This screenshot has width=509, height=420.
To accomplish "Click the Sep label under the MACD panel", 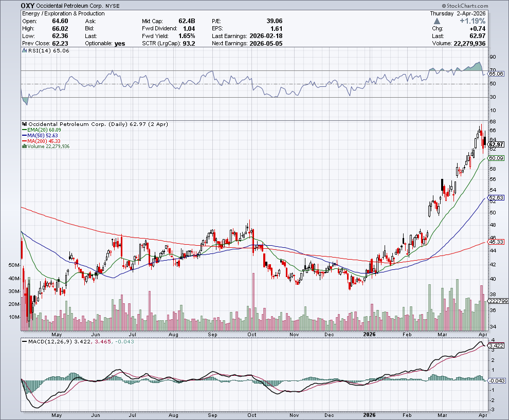I will 212,415.
